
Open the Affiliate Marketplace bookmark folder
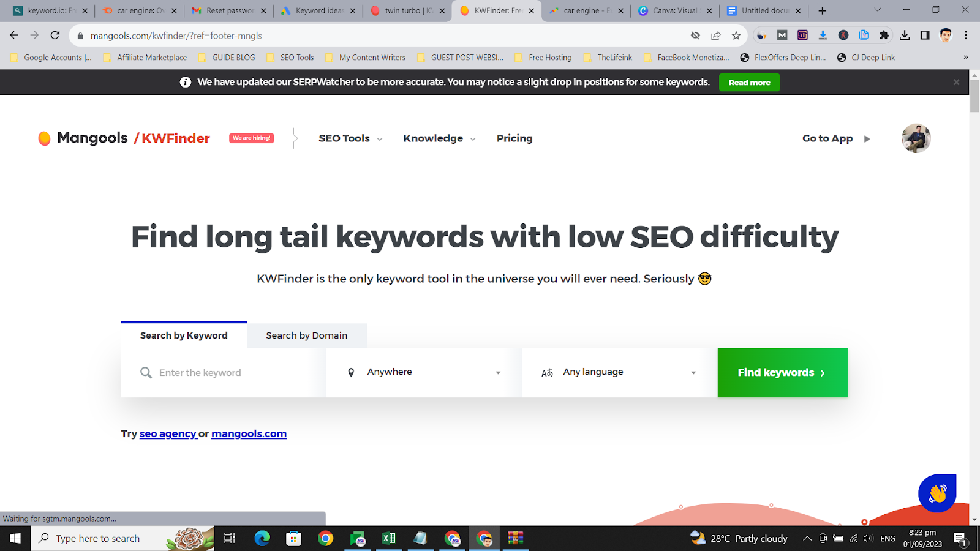(x=145, y=58)
